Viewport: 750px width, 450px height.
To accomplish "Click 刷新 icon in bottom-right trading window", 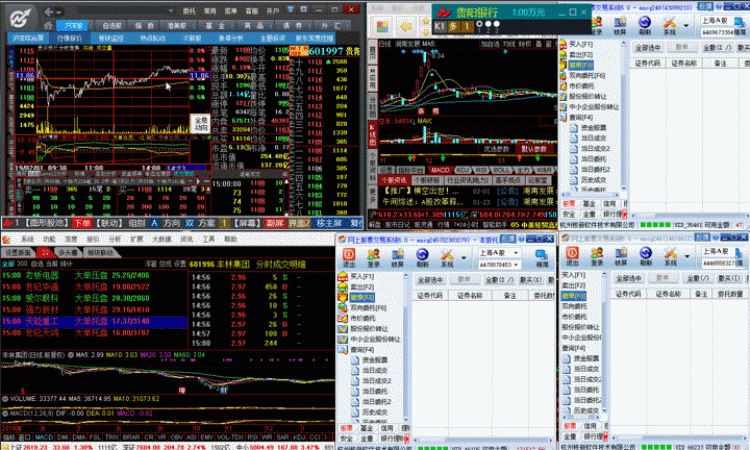I will click(646, 256).
